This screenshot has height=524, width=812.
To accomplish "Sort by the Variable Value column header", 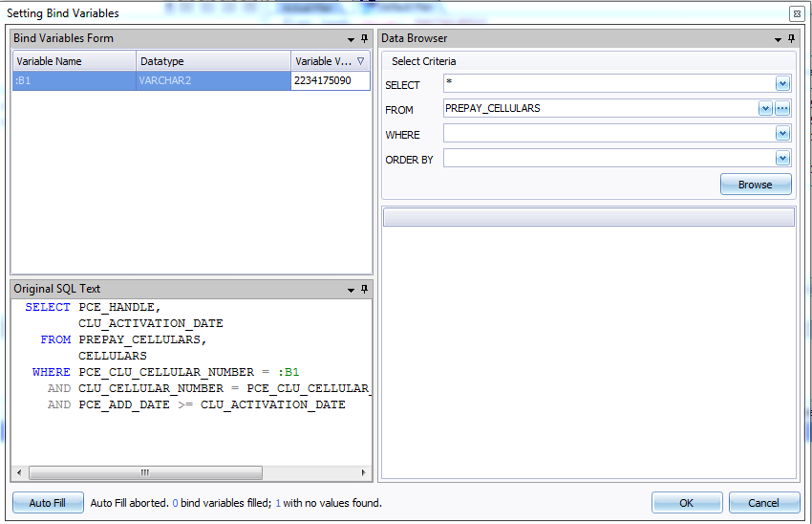I will pos(331,61).
